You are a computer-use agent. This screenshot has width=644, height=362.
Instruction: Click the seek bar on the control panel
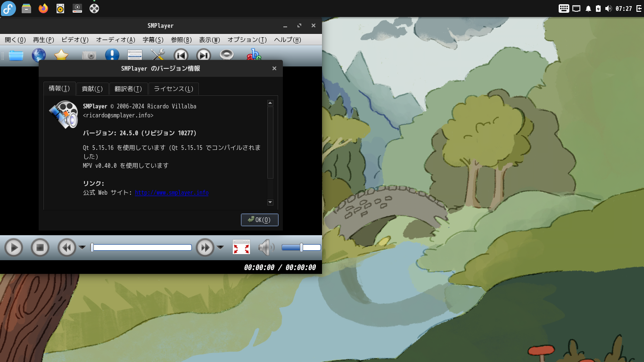tap(141, 247)
